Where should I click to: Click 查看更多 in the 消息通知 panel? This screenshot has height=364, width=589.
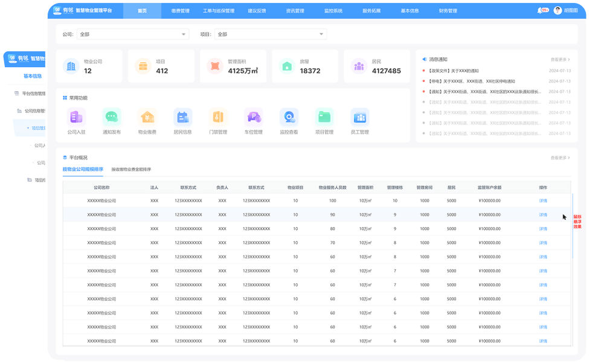560,60
